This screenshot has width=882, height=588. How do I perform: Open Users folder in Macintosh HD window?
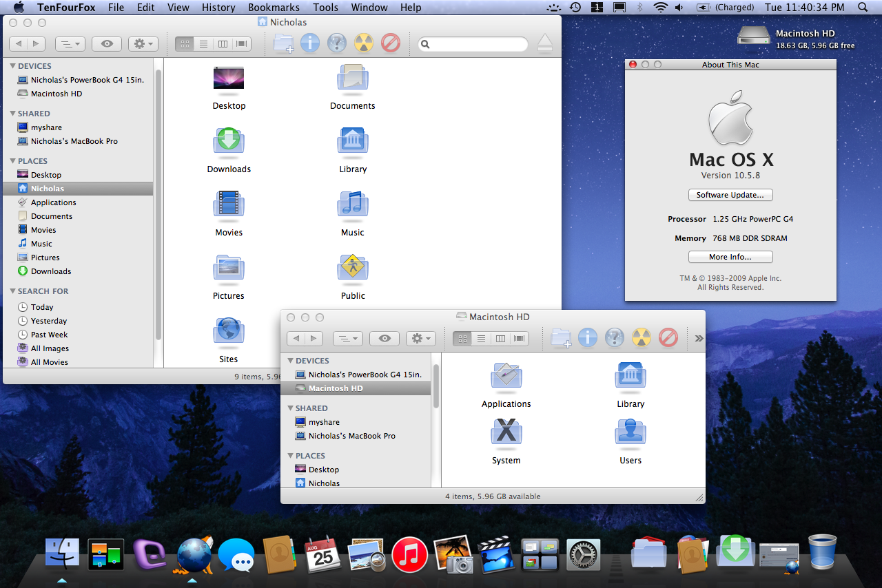tap(630, 433)
